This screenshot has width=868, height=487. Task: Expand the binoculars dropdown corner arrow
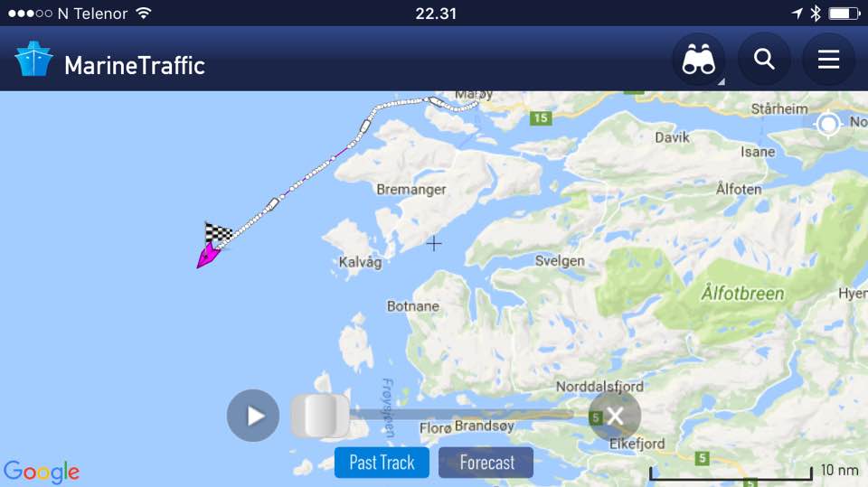point(721,82)
